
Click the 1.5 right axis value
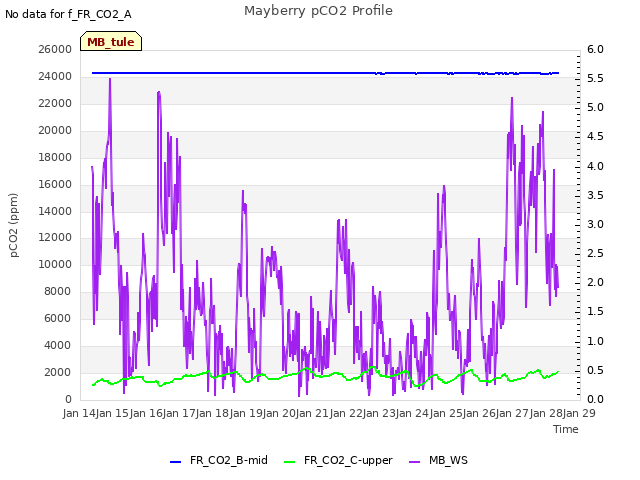596,311
